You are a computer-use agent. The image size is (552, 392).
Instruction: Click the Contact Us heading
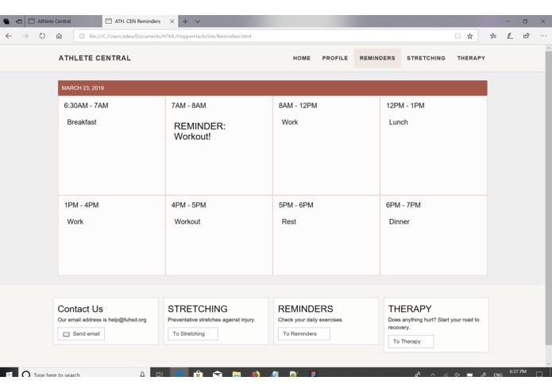point(80,309)
